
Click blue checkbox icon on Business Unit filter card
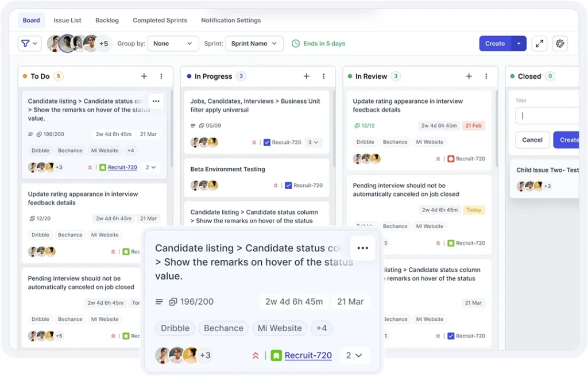267,143
